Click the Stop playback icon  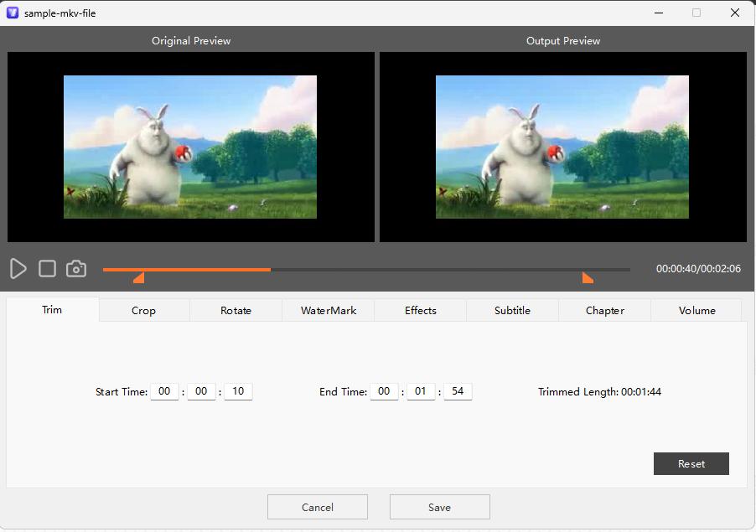click(48, 268)
